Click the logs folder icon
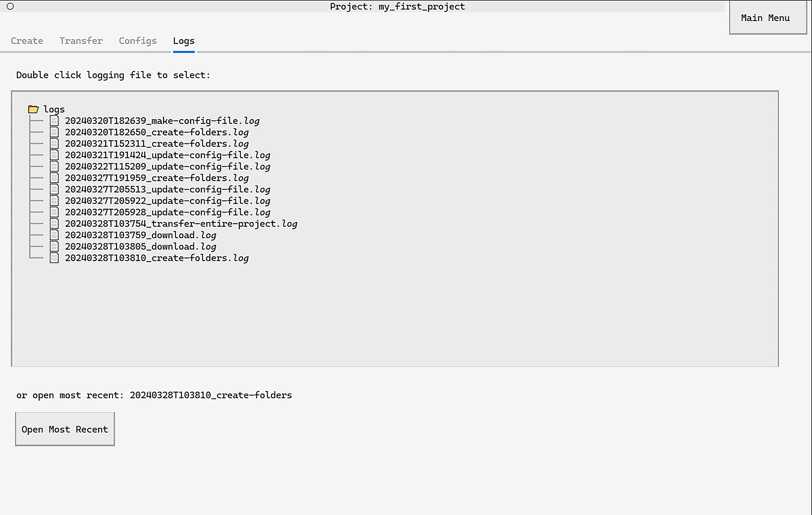The height and width of the screenshot is (515, 812). click(x=33, y=109)
